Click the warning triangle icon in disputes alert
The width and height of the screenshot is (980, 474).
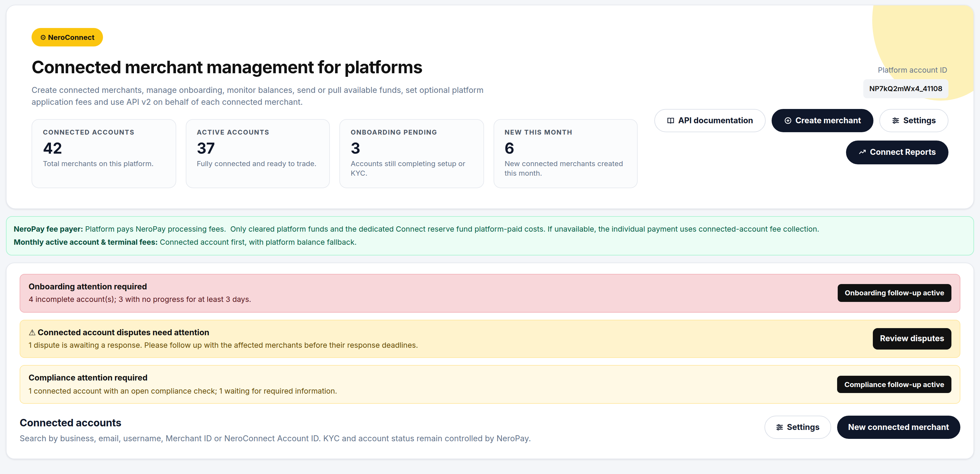point(32,333)
